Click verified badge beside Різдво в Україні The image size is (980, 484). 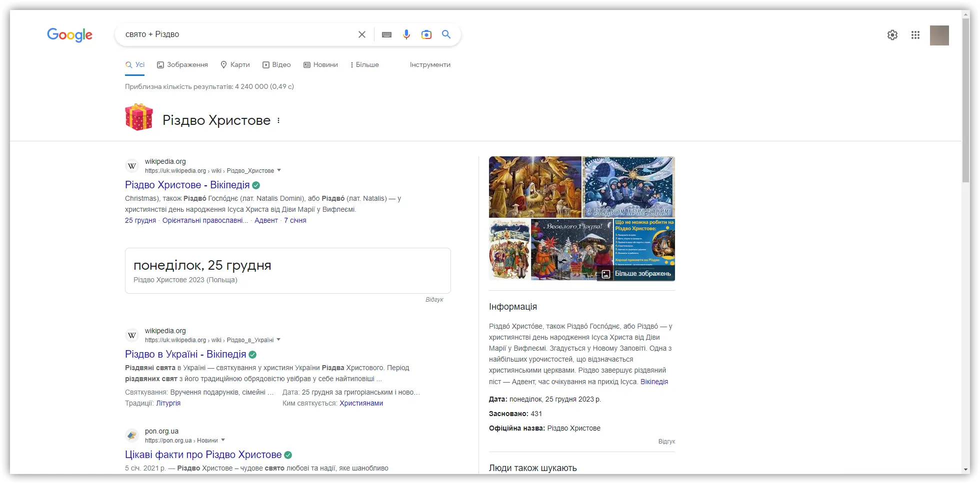[252, 355]
